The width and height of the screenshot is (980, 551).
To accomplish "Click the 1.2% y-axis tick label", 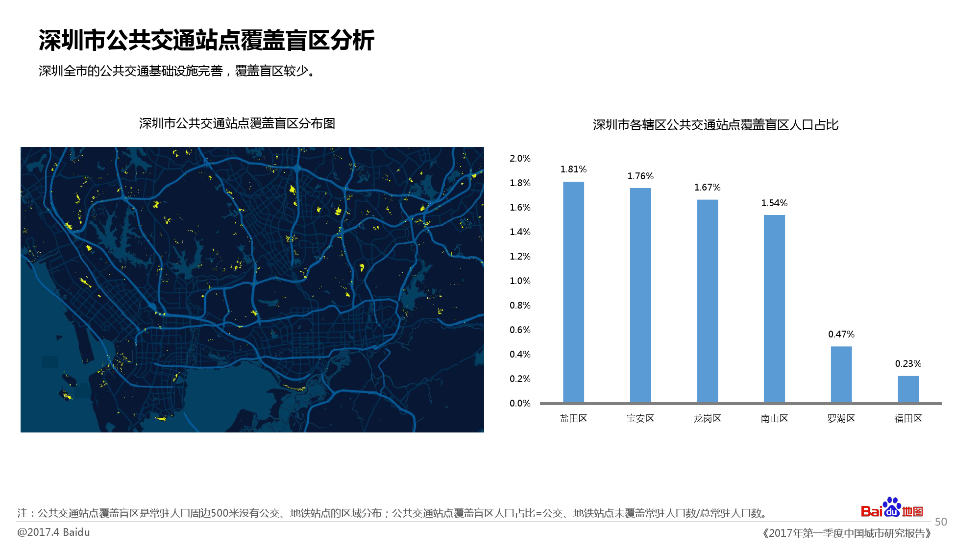I will pos(520,256).
